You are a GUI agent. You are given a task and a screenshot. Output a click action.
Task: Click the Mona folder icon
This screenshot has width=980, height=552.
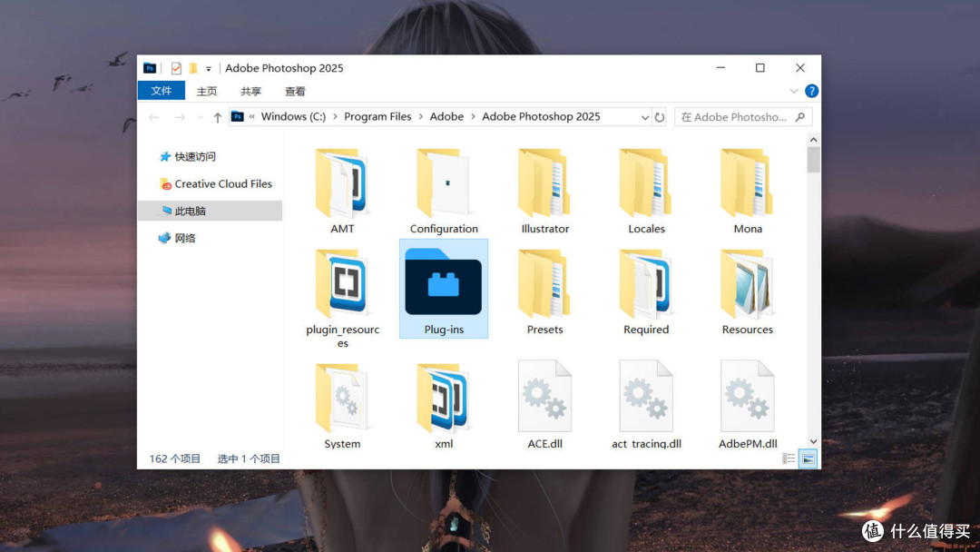[x=747, y=183]
